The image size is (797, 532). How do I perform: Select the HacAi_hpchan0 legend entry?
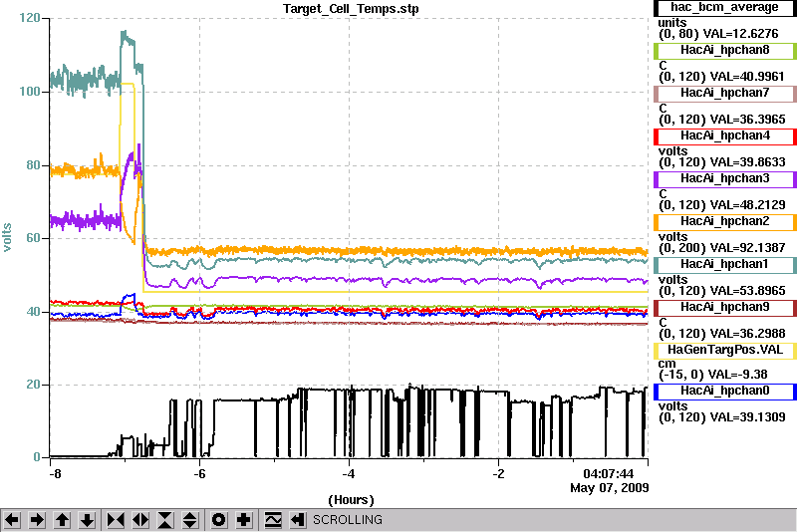coord(725,391)
